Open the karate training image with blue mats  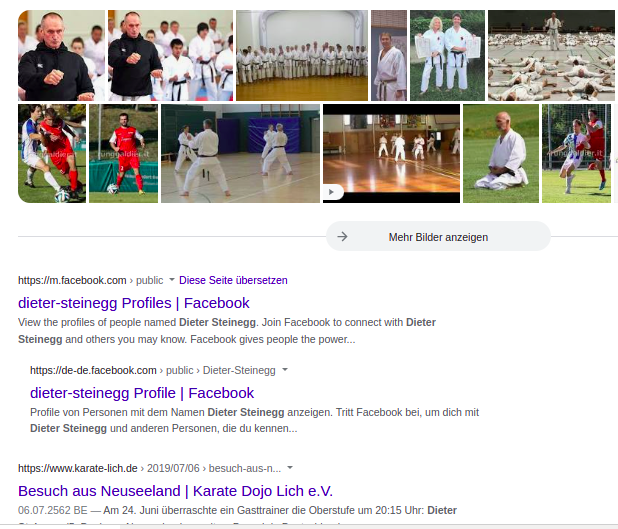239,153
